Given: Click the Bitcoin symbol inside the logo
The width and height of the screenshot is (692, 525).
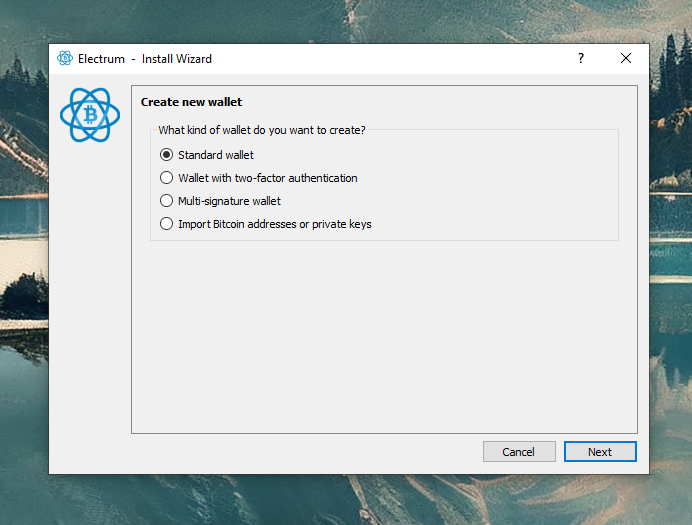Looking at the screenshot, I should pos(91,115).
